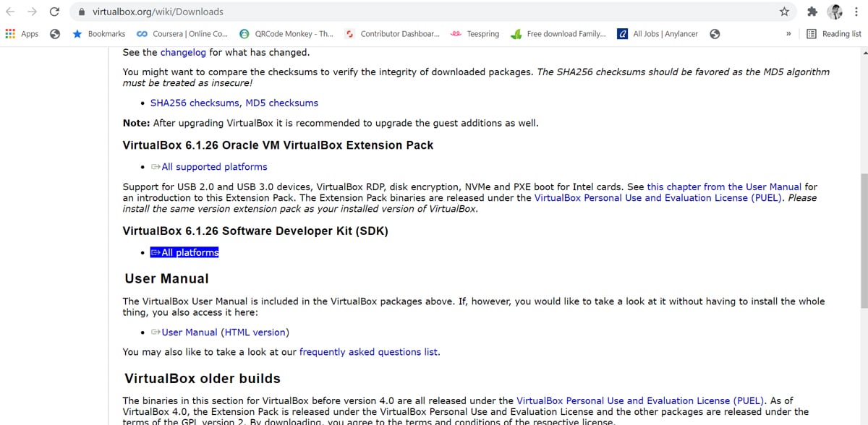The image size is (868, 425).
Task: Open the frequently asked questions list link
Action: (369, 352)
